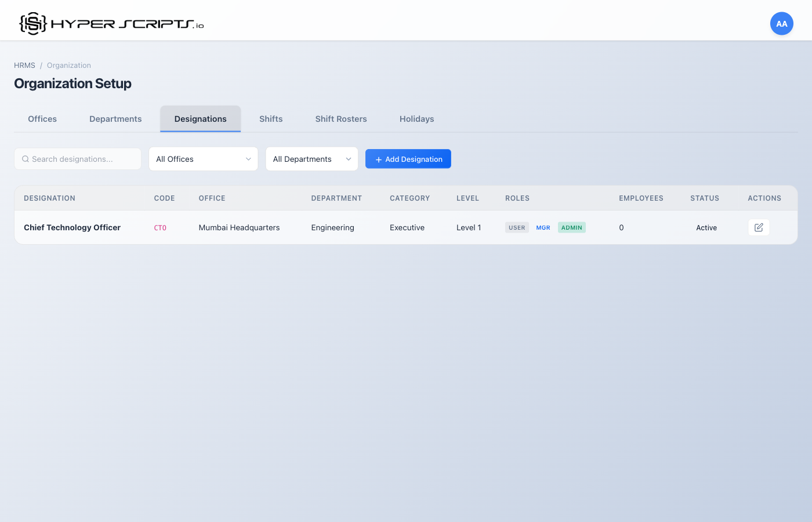The width and height of the screenshot is (812, 522).
Task: Open the All Offices dropdown
Action: (x=203, y=158)
